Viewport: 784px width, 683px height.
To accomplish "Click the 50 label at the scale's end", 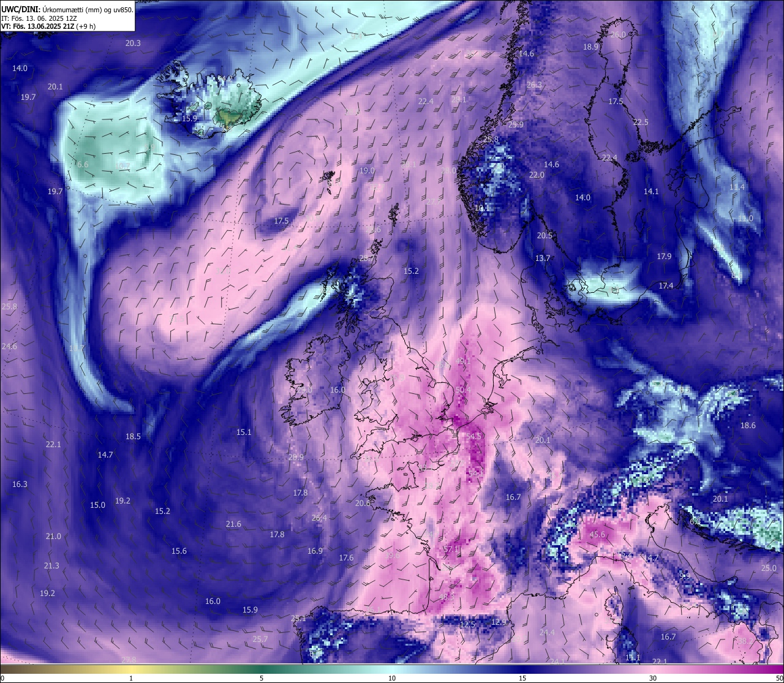I will [779, 678].
